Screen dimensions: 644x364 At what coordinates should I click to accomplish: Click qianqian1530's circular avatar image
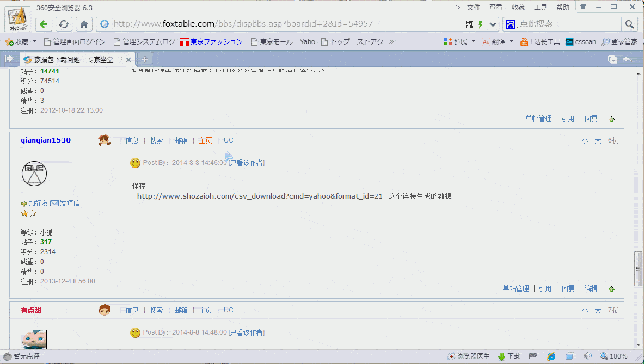coord(34,174)
